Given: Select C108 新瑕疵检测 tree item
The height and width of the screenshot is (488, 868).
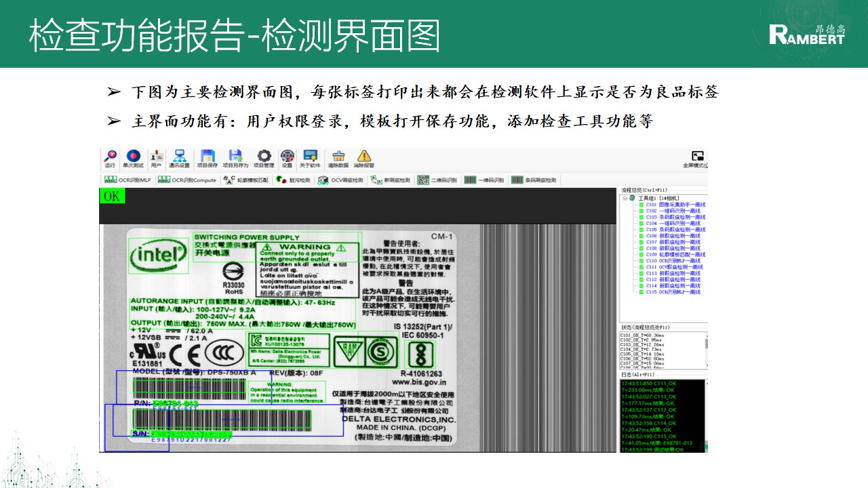Looking at the screenshot, I should 673,248.
